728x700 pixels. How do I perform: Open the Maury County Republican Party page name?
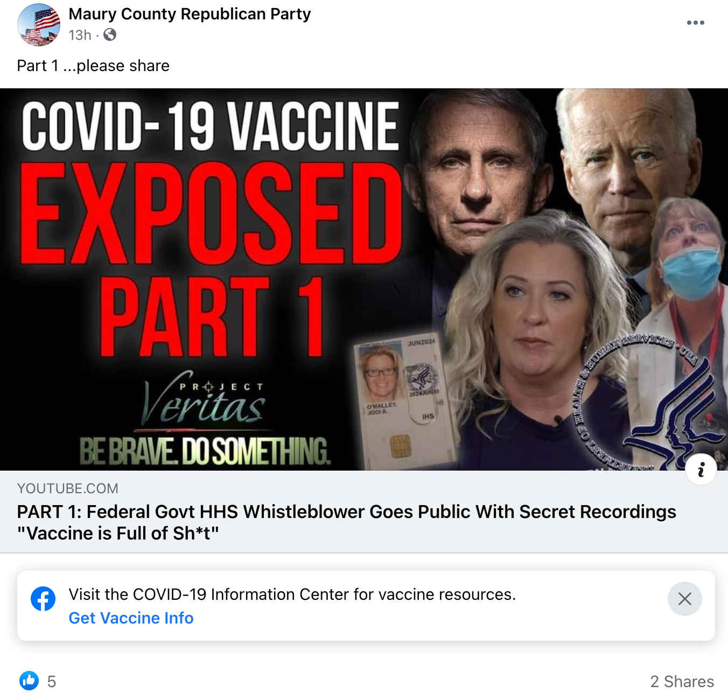pos(190,14)
